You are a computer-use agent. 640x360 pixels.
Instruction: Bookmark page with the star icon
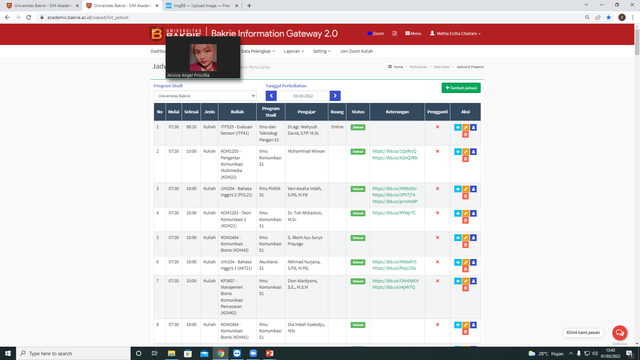click(609, 18)
